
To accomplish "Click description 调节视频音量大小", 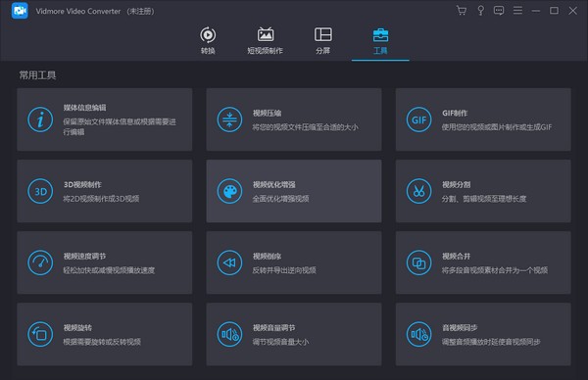I will coord(281,342).
